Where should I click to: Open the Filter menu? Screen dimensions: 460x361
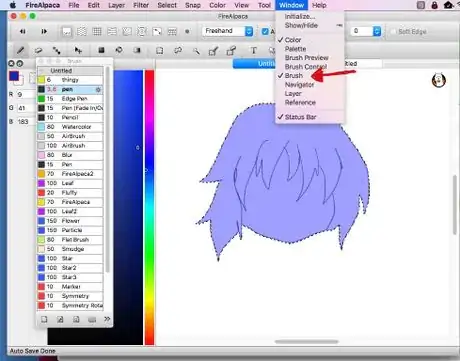click(141, 5)
